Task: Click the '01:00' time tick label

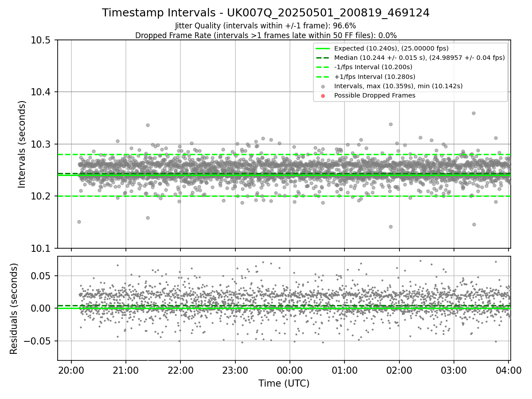Action: (x=344, y=370)
